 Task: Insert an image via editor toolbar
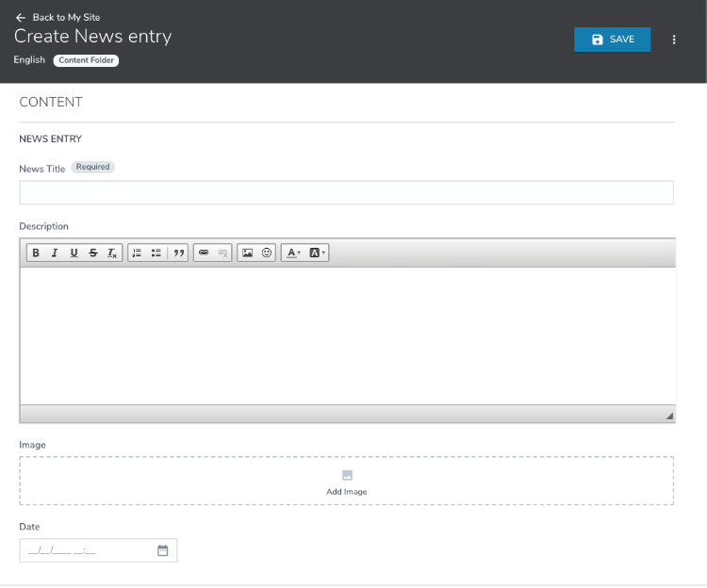tap(247, 253)
